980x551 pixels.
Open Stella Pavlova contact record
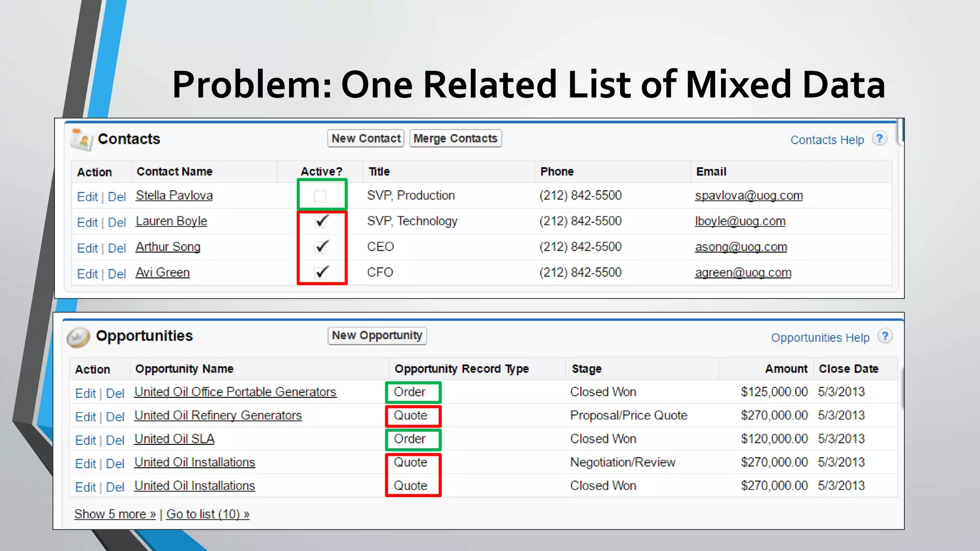pos(174,196)
